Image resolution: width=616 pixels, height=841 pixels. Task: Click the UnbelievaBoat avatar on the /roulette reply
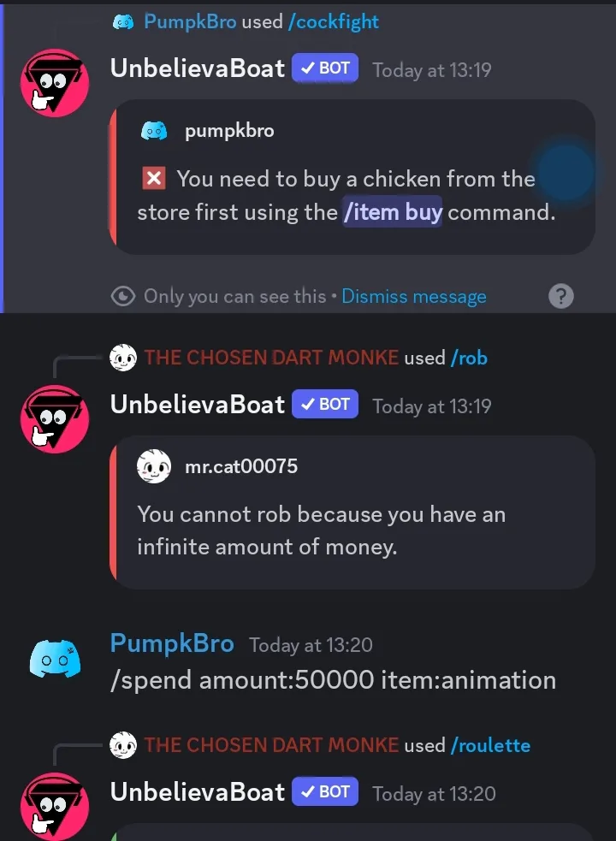tap(55, 807)
